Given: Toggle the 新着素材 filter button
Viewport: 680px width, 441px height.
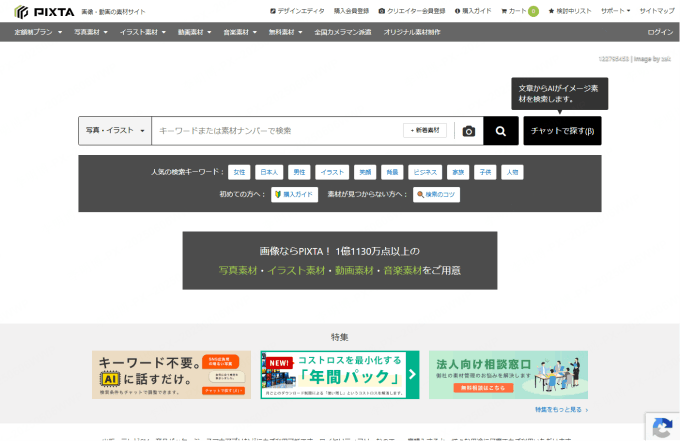Looking at the screenshot, I should click(x=425, y=131).
